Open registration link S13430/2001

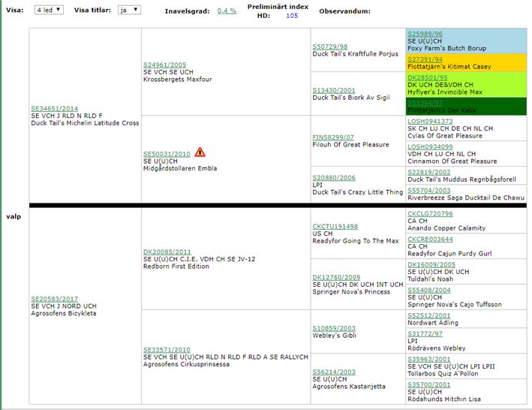pyautogui.click(x=334, y=90)
